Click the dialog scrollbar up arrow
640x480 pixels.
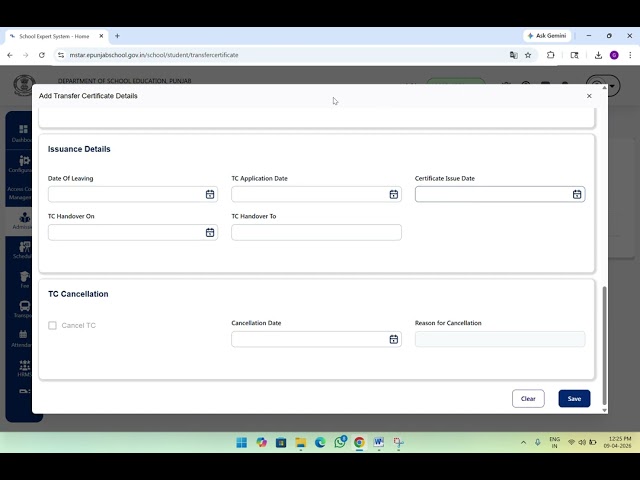coord(604,87)
